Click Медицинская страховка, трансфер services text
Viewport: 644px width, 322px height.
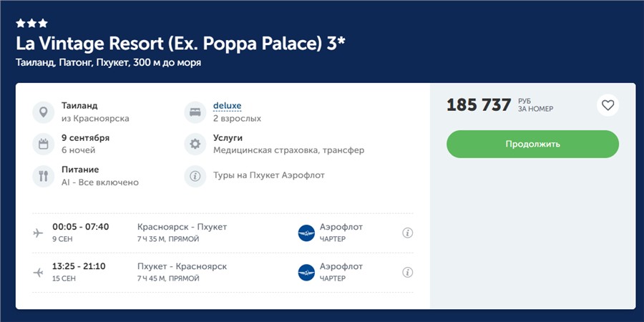coord(288,150)
